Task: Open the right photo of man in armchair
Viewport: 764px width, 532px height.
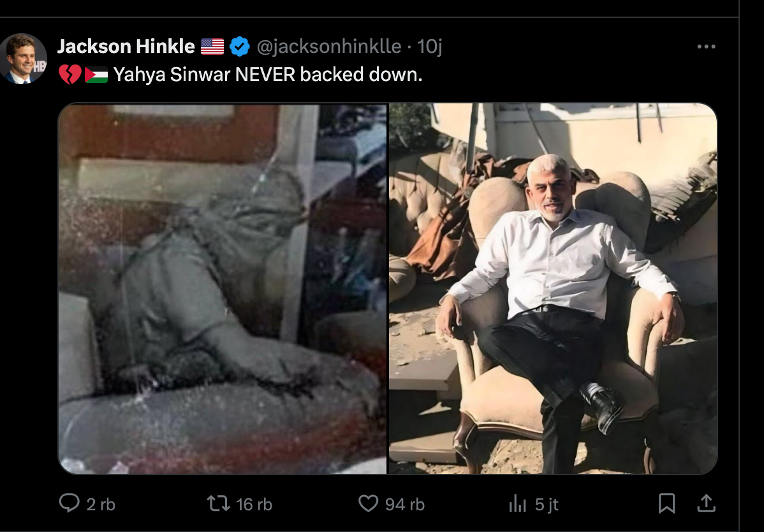Action: (x=553, y=288)
